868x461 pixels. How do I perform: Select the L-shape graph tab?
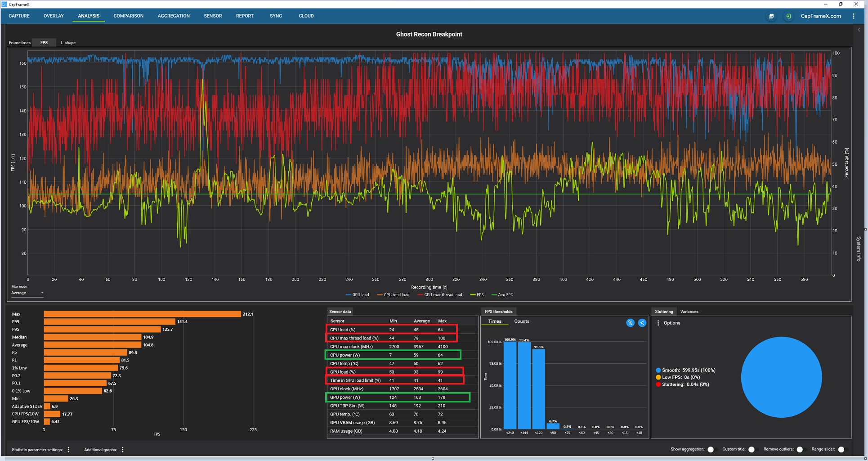[x=68, y=43]
